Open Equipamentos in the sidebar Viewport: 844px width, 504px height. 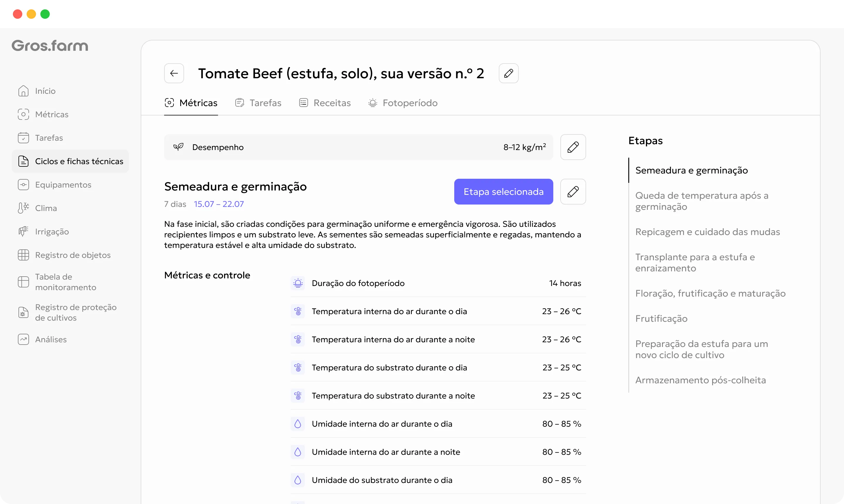point(70,185)
